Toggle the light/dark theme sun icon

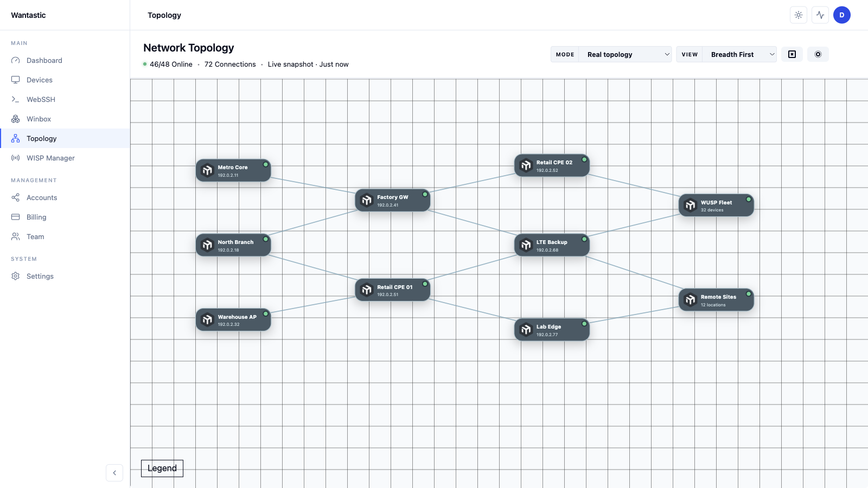pyautogui.click(x=799, y=15)
